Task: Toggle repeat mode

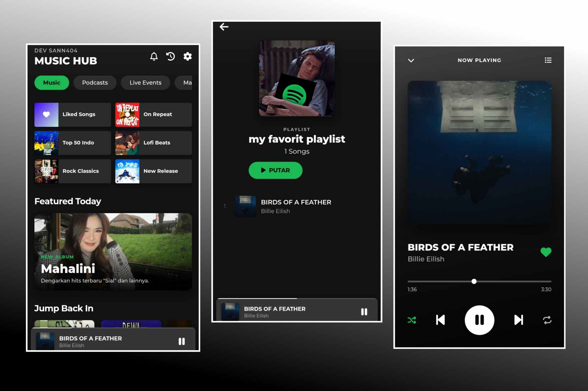Action: [x=547, y=320]
